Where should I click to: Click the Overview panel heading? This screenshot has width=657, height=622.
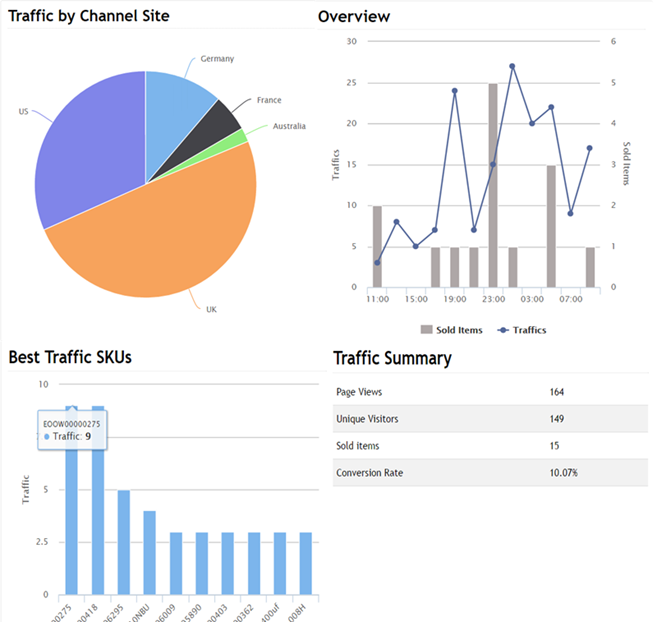[x=354, y=16]
